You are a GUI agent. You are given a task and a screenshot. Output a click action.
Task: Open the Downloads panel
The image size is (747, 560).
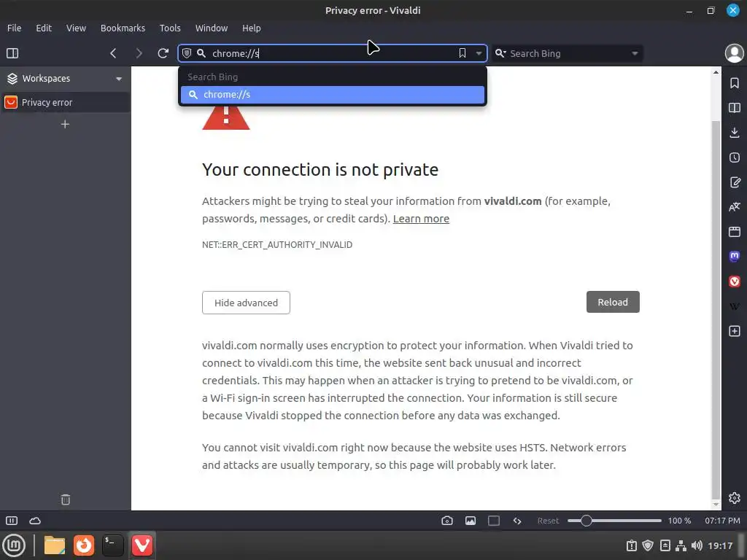(x=734, y=133)
